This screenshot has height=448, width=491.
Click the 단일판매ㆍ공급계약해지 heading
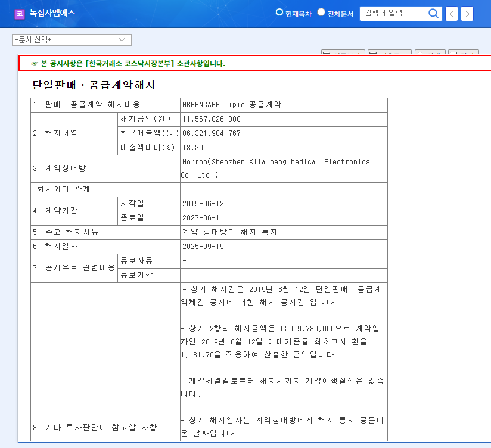coord(94,85)
